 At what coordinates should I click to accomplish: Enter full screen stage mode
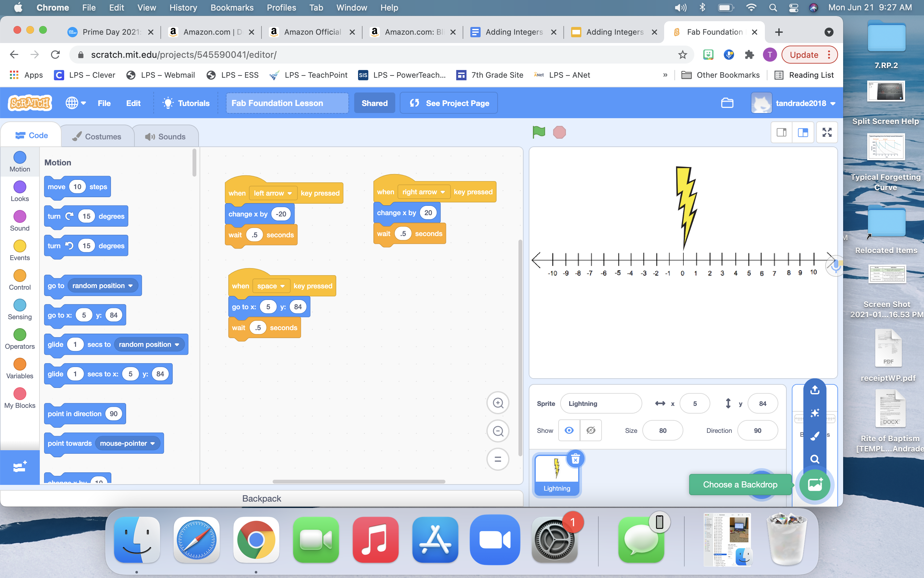(x=827, y=132)
